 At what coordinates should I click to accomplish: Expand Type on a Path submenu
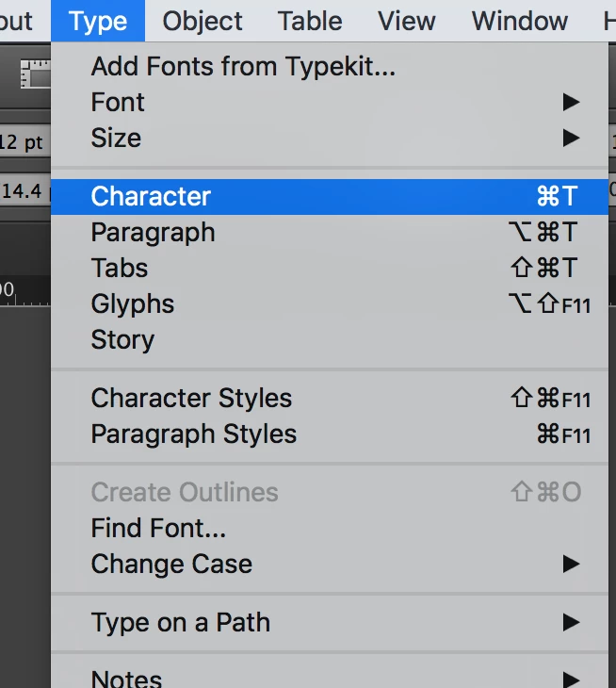pos(330,622)
